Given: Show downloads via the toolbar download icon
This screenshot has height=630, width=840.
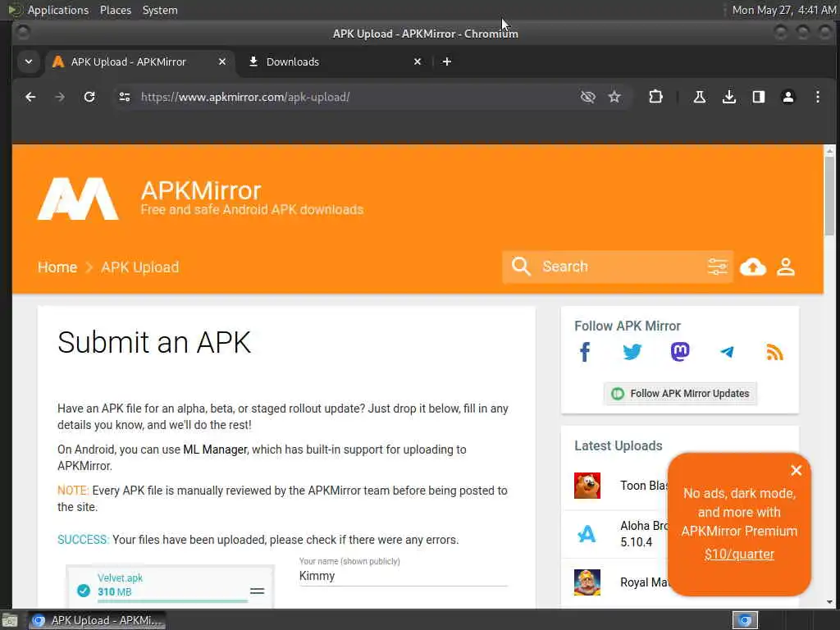Looking at the screenshot, I should (x=728, y=97).
